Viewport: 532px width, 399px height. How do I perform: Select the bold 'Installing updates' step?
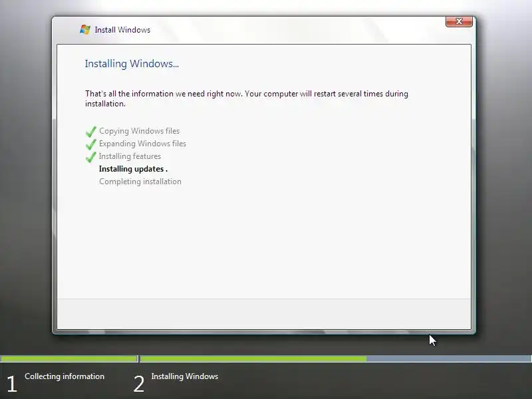[x=134, y=169]
